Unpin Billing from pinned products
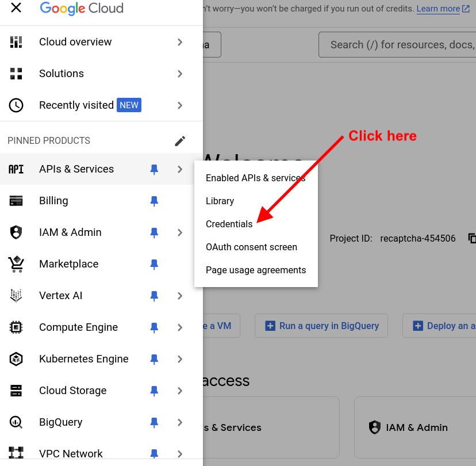The height and width of the screenshot is (466, 476). (x=154, y=201)
